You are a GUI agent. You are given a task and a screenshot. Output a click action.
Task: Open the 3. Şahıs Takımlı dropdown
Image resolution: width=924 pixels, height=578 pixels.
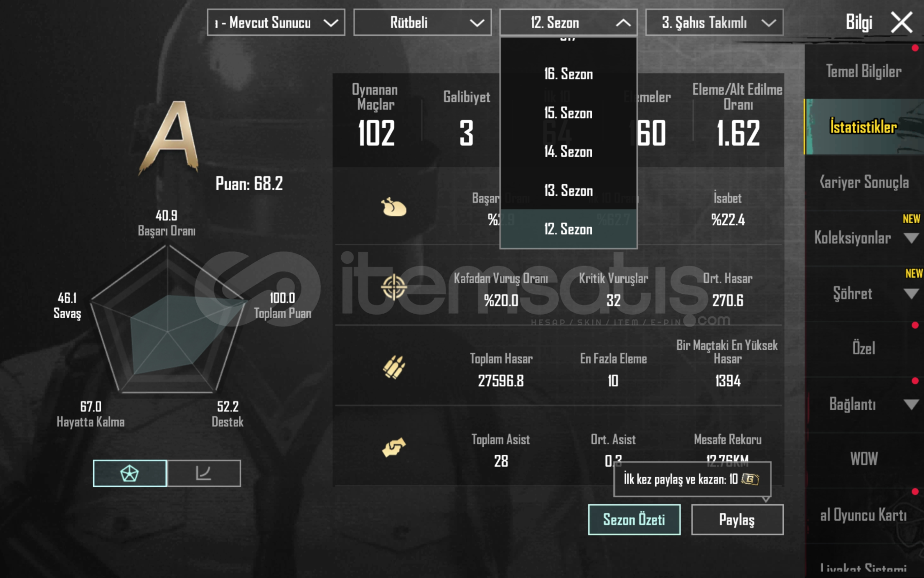[714, 22]
